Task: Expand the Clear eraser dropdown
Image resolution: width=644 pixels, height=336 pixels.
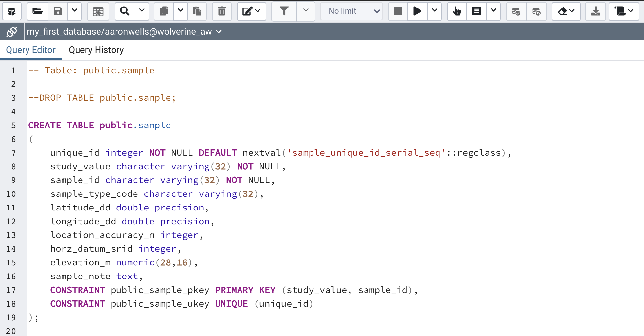Action: click(566, 11)
